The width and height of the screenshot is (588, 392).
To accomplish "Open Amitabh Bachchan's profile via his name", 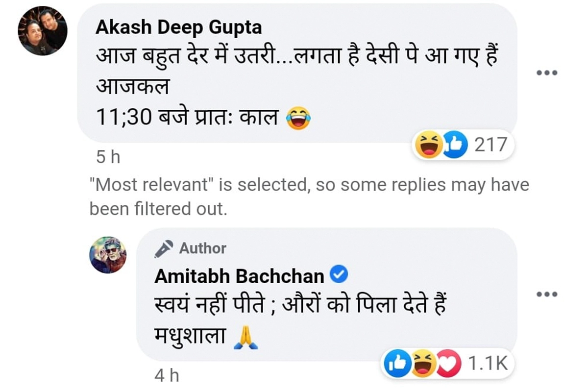I will pyautogui.click(x=239, y=277).
